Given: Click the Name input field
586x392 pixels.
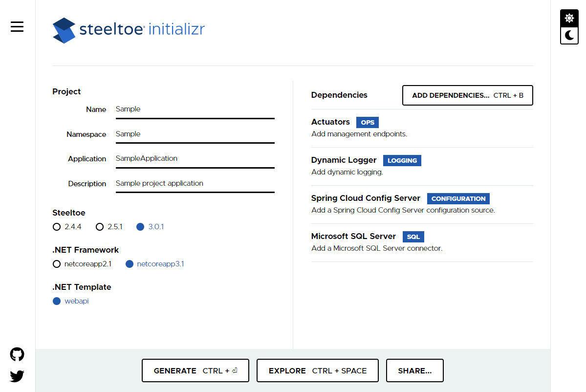Looking at the screenshot, I should click(x=195, y=109).
